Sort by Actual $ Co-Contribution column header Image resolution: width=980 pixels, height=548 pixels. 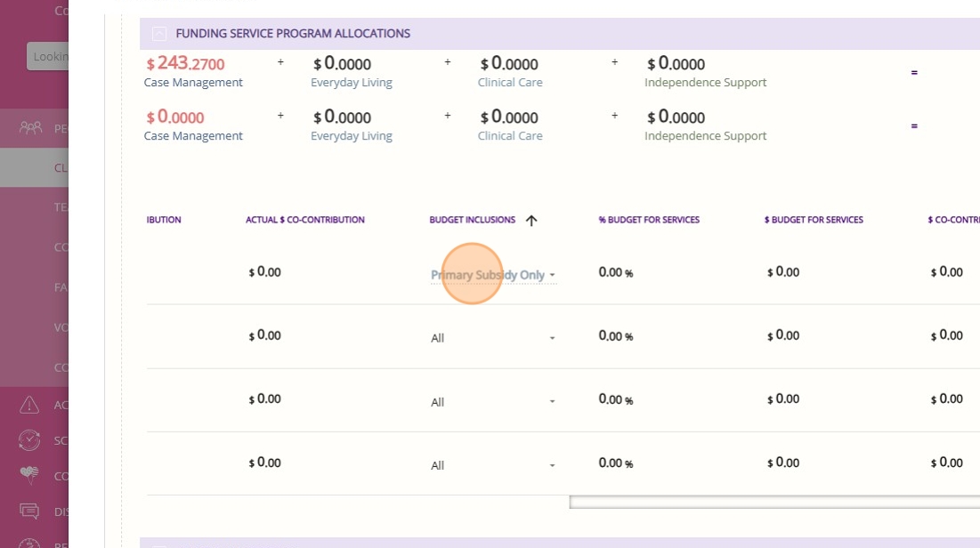tap(304, 220)
